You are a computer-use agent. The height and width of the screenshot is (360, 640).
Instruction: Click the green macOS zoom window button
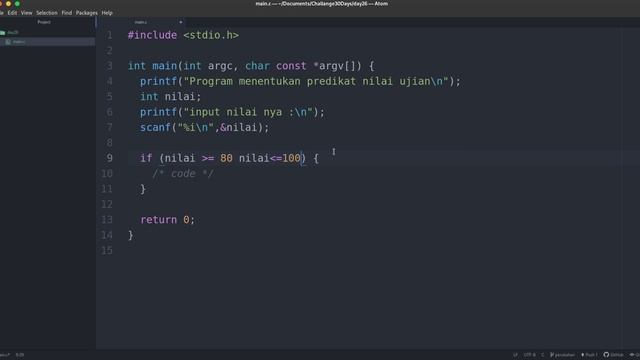(x=17, y=4)
